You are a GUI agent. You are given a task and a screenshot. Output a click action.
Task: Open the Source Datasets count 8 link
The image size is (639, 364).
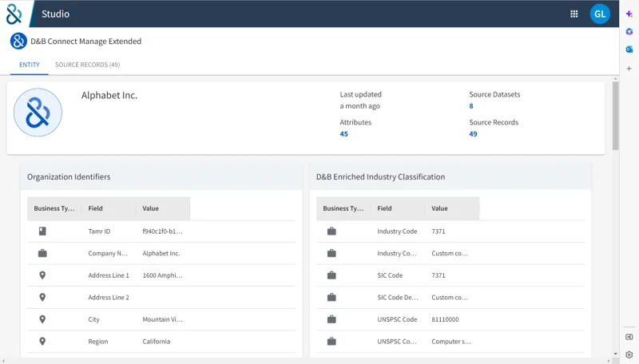[471, 106]
